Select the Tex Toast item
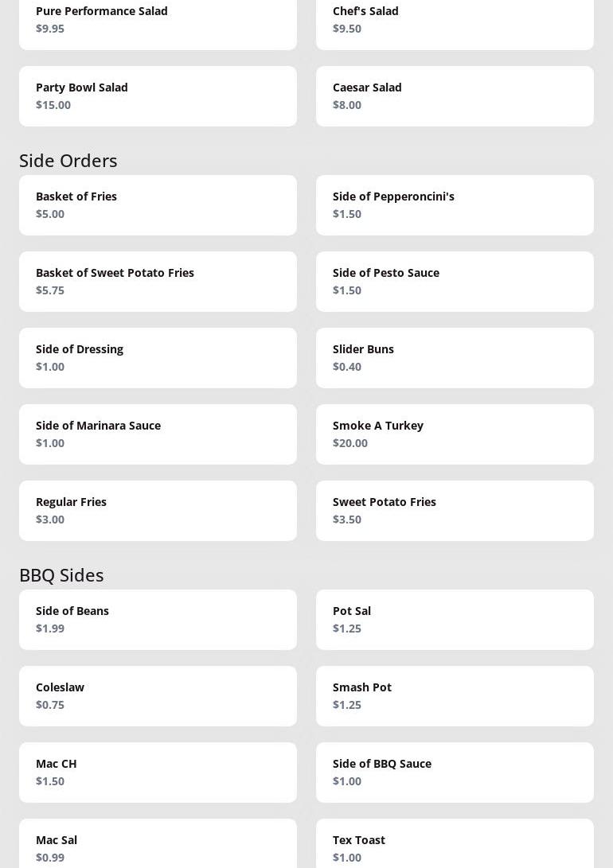Viewport: 613px width, 868px height. (x=455, y=847)
